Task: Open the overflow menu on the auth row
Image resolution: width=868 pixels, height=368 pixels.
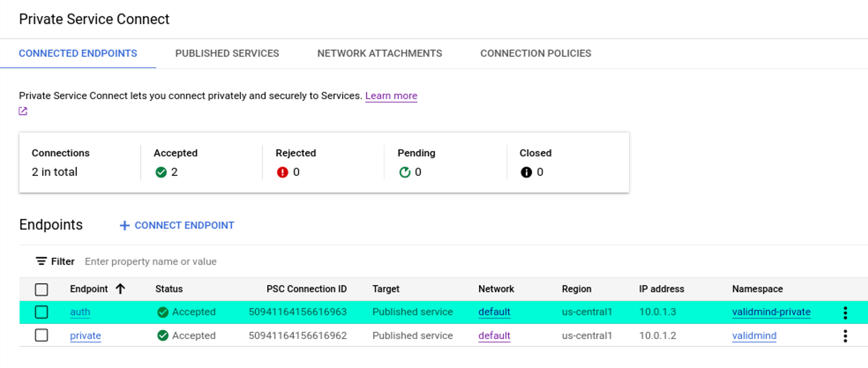Action: pyautogui.click(x=845, y=312)
